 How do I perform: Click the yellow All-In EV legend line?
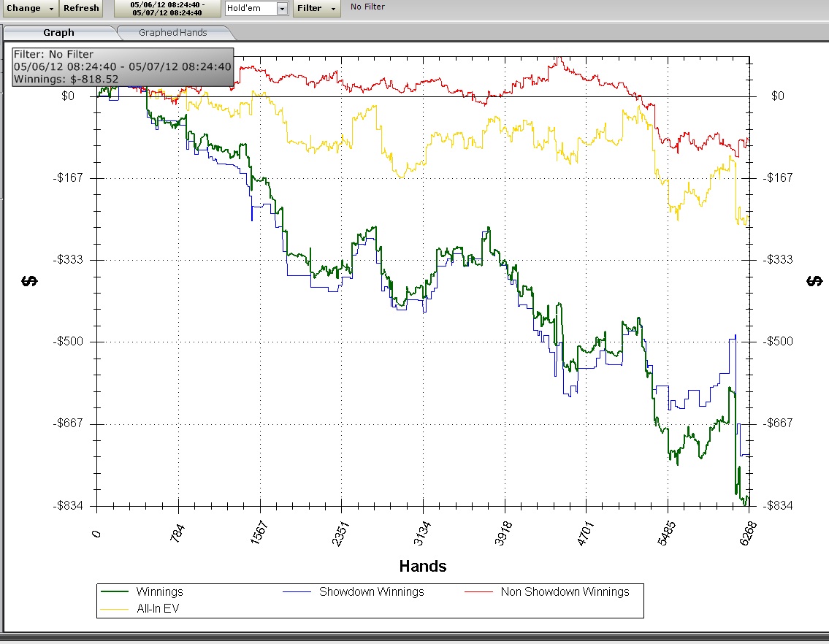116,607
